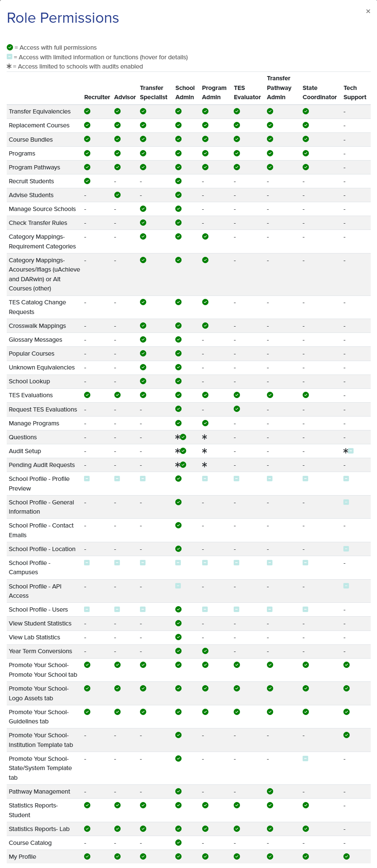Select the School Admin checkmark for Advise Students

[x=178, y=195]
